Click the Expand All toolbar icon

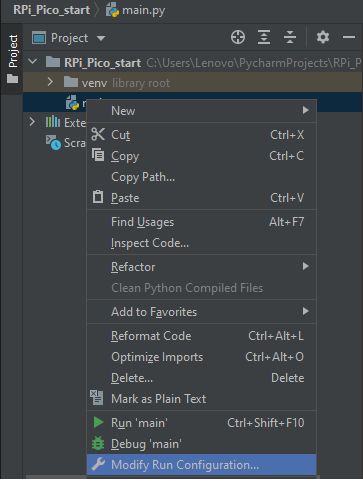pyautogui.click(x=264, y=37)
